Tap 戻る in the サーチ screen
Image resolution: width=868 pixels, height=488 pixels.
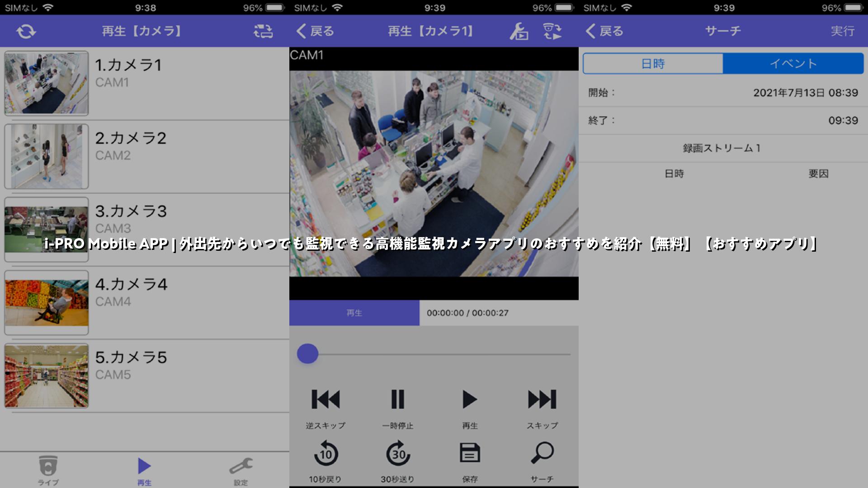coord(604,31)
